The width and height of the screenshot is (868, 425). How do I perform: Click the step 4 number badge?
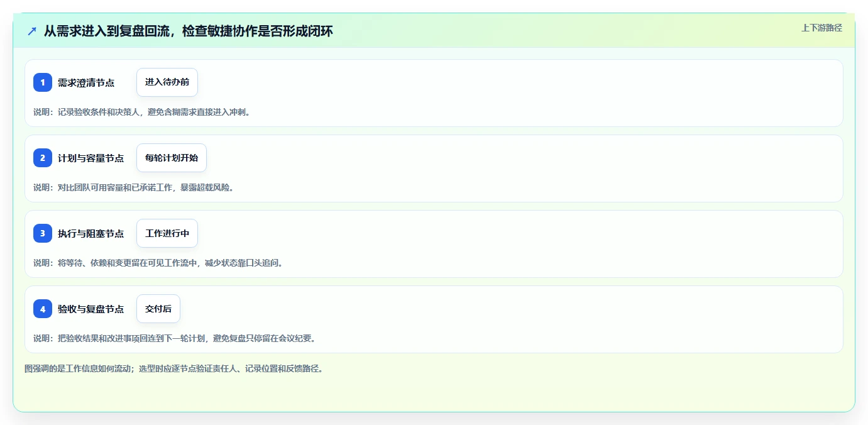coord(43,309)
